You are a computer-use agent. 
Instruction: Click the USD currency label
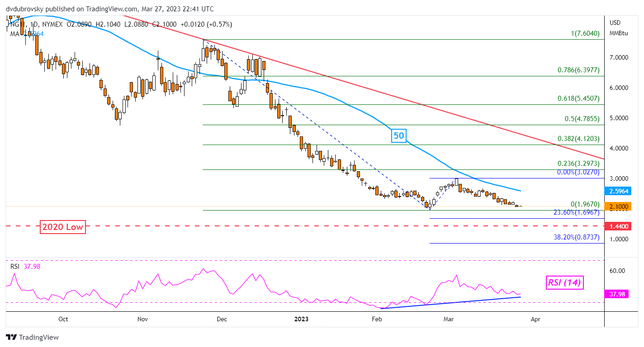click(x=615, y=23)
